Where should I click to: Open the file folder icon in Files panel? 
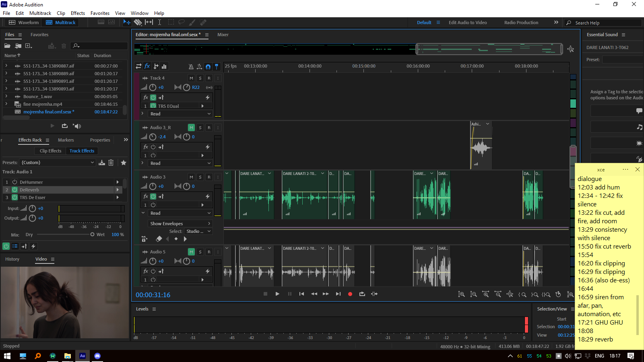click(7, 46)
